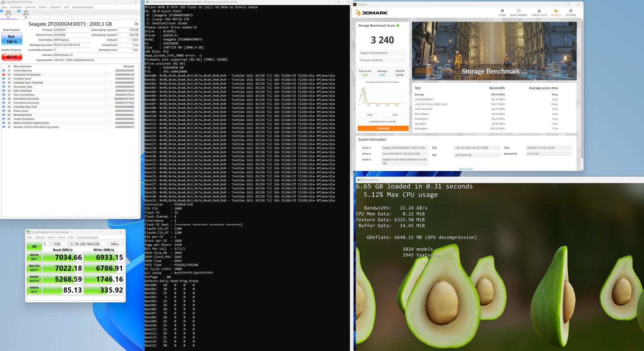Viewport: 644px width, 351px height.
Task: Click the 3DMark window title bar icon
Action: 355,5
